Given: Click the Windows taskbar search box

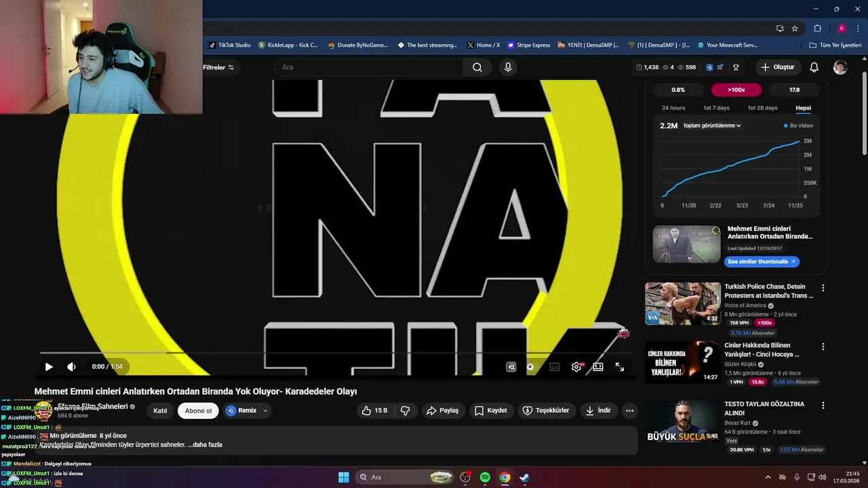Looking at the screenshot, I should (x=406, y=477).
